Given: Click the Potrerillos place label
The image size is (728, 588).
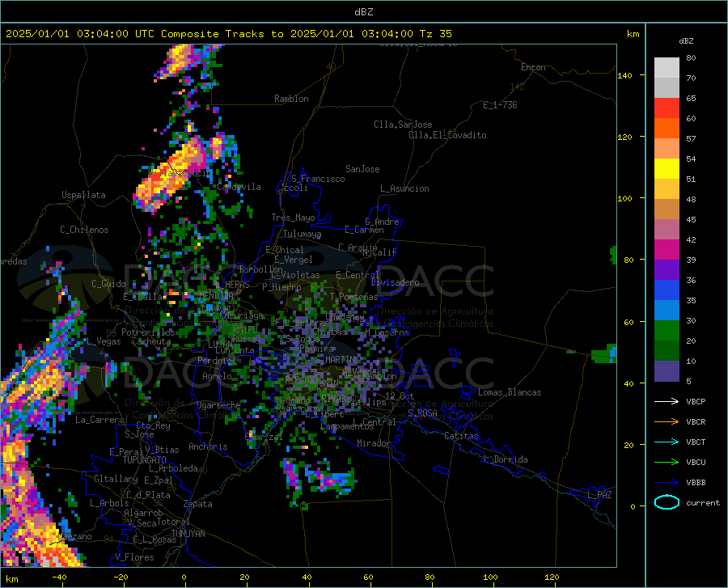Looking at the screenshot, I should (148, 332).
